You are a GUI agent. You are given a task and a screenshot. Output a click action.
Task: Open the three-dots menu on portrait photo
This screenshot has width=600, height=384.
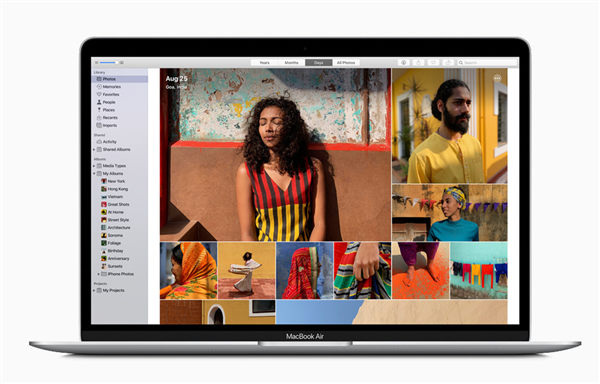(x=497, y=78)
